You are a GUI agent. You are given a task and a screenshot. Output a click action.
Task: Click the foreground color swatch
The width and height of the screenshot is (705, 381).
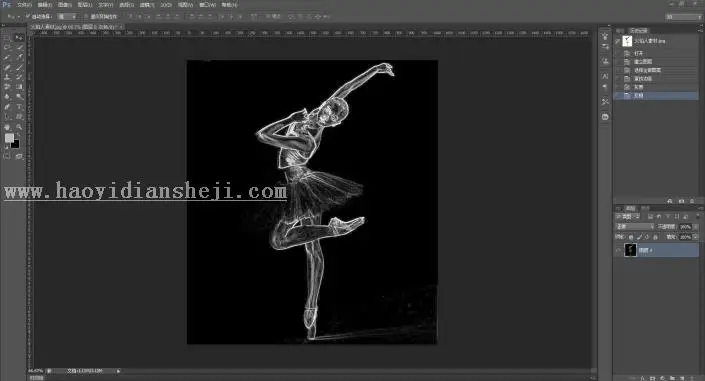pyautogui.click(x=9, y=138)
